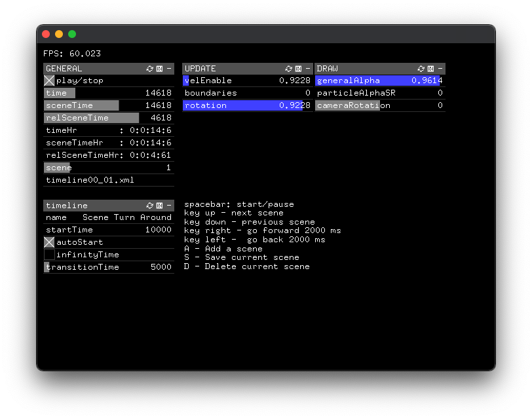This screenshot has height=419, width=532.
Task: Click the UPDATE panel load icon
Action: (289, 69)
